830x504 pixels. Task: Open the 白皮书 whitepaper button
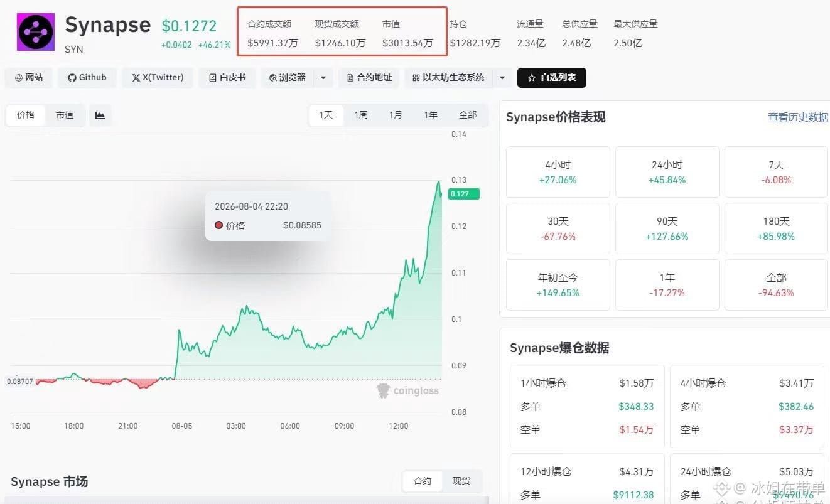point(227,78)
